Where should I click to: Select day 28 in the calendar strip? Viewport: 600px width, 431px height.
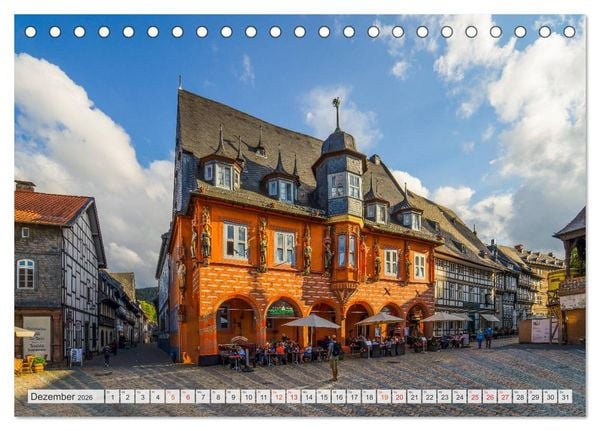click(520, 397)
